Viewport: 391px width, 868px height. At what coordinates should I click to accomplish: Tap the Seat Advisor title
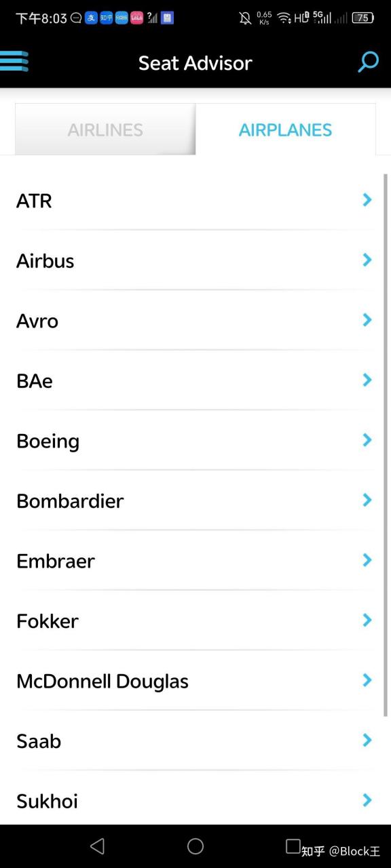point(195,63)
